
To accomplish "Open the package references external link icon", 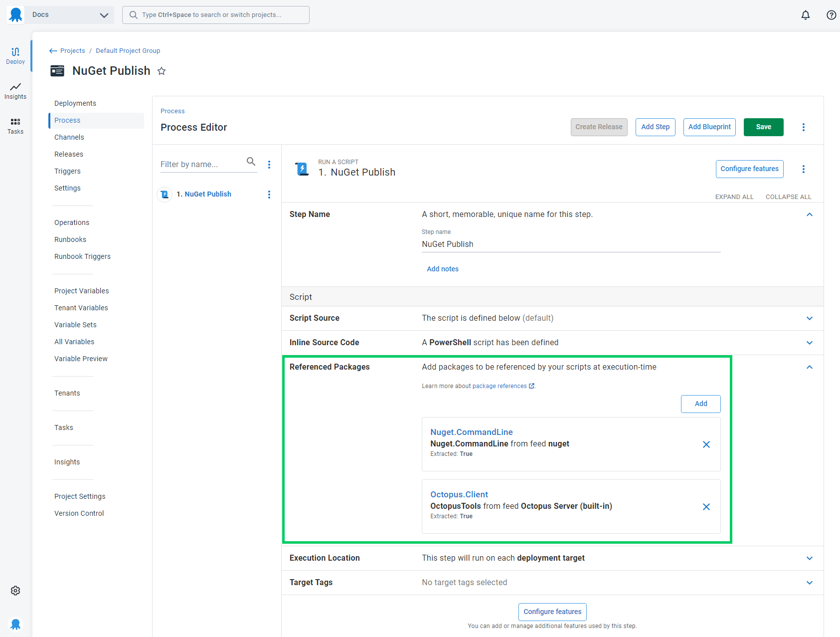I will 532,386.
